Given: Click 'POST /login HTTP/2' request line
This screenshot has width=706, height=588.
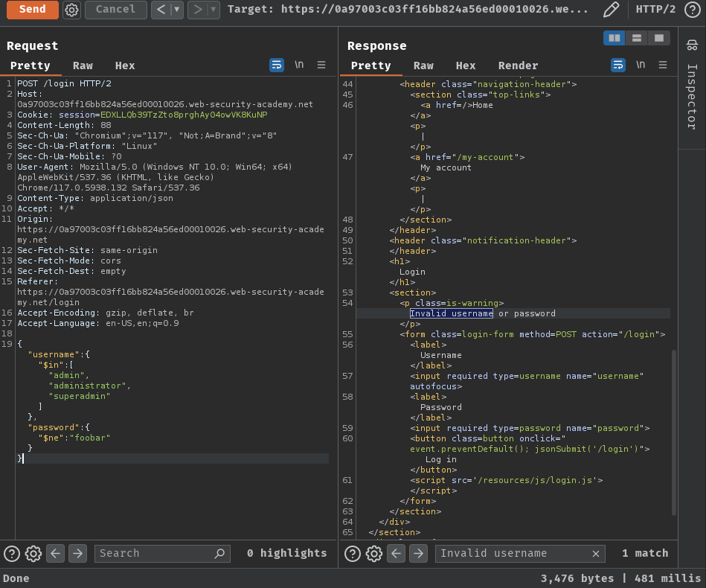Looking at the screenshot, I should coord(64,83).
